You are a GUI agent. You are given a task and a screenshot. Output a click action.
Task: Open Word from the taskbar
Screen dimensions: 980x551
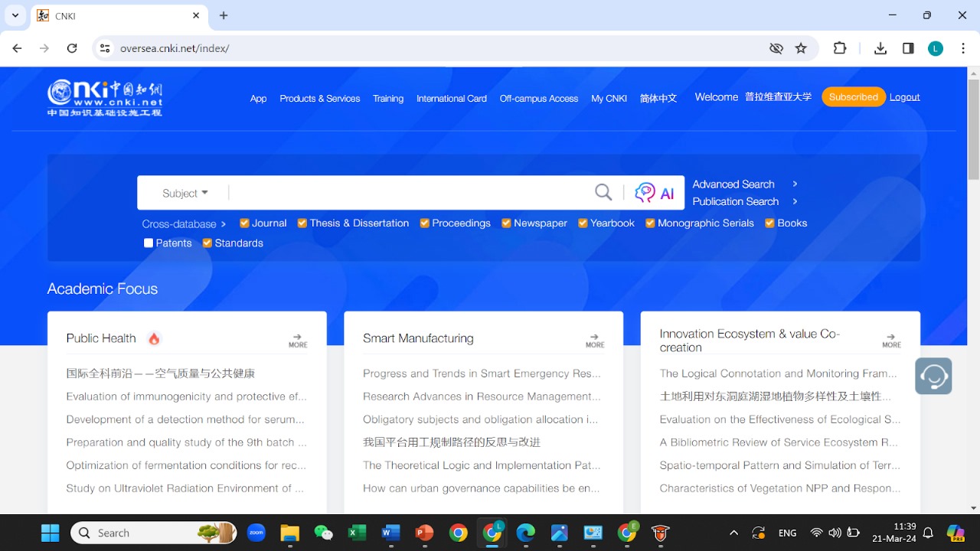[x=390, y=533]
